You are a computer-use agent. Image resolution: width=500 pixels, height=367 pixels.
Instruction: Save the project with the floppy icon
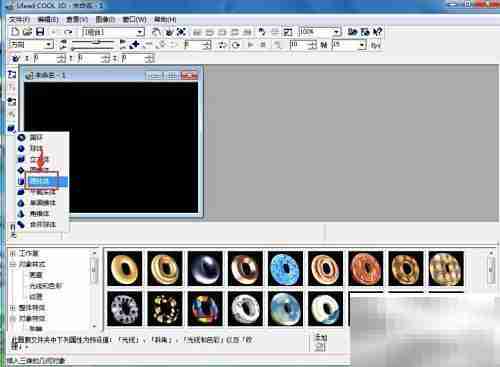pos(40,32)
